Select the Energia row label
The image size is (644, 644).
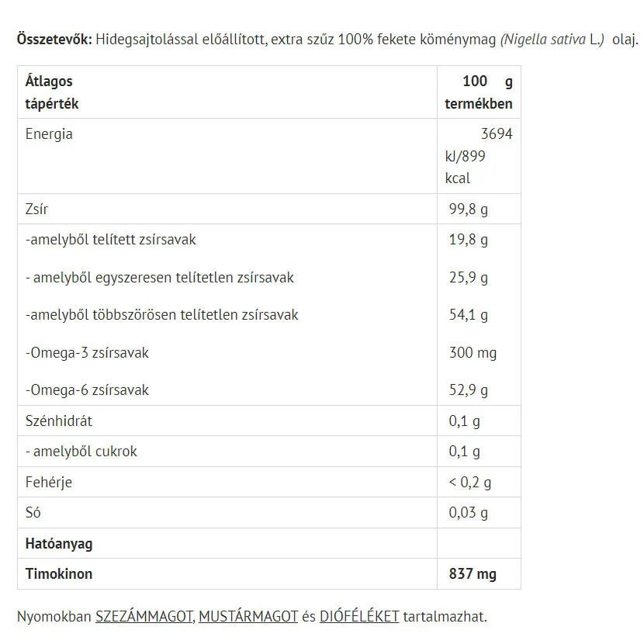coord(49,134)
